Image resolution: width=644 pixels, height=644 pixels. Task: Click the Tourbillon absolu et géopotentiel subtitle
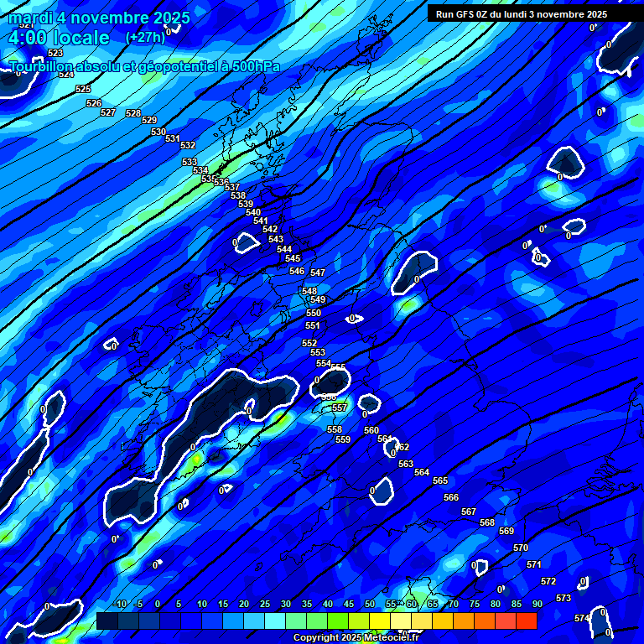(x=145, y=66)
